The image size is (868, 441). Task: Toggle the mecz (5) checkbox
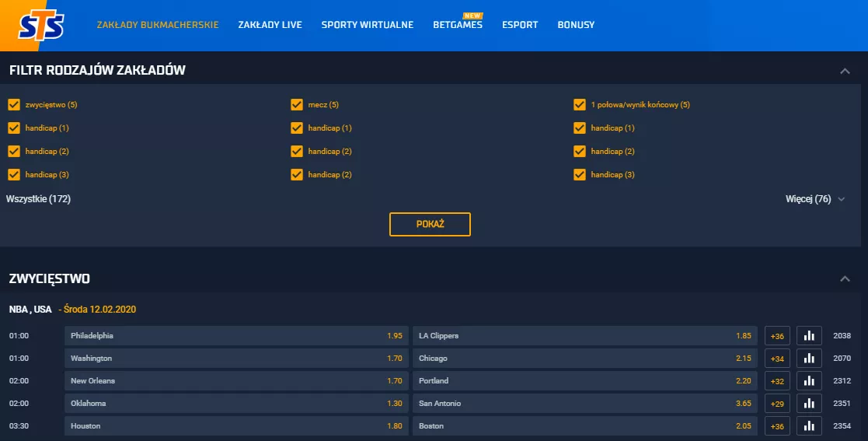pos(296,105)
